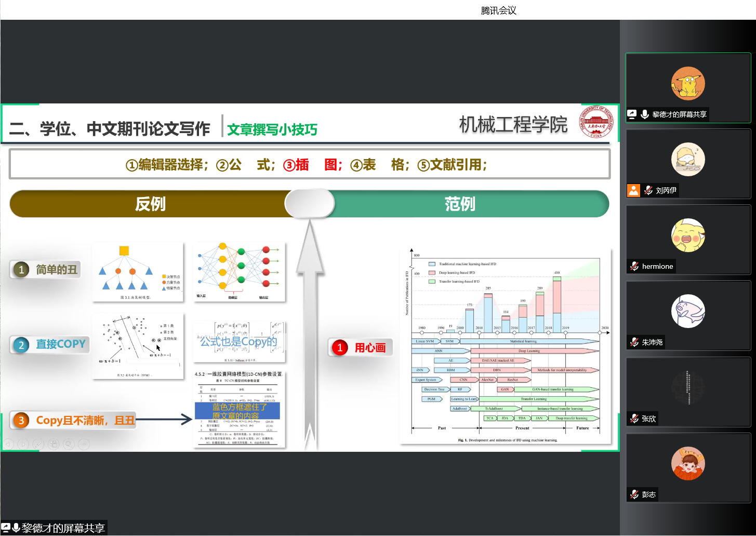
Task: Click next slide arrow in slideshow controls
Action: 23,444
